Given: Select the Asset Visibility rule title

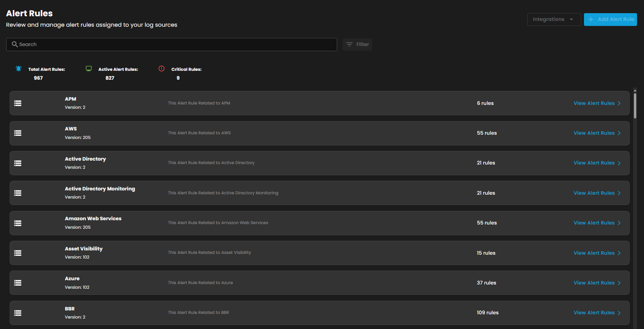Looking at the screenshot, I should point(84,249).
